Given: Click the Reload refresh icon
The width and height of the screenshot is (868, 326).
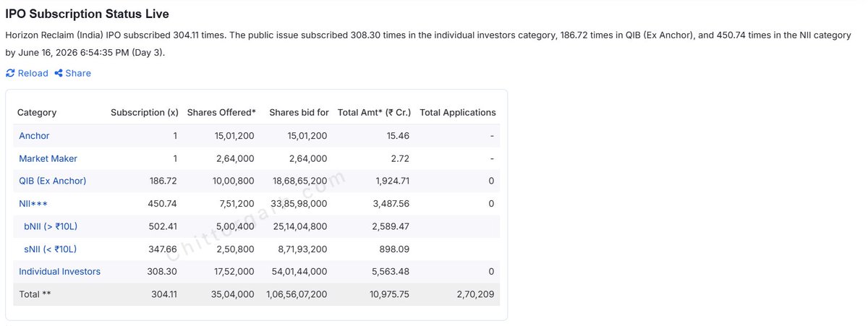Looking at the screenshot, I should pos(10,73).
